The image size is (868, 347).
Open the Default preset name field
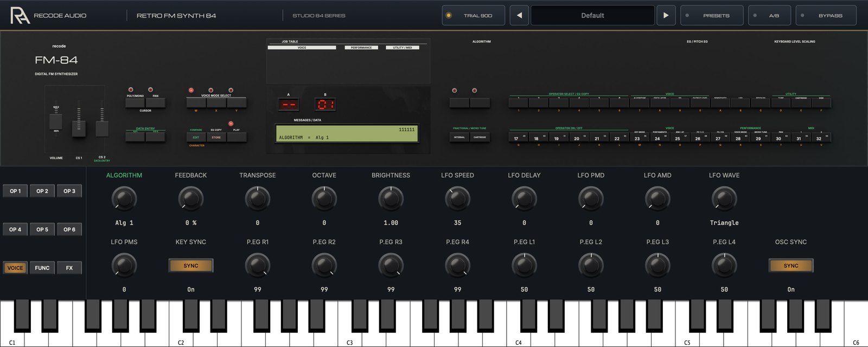point(592,15)
